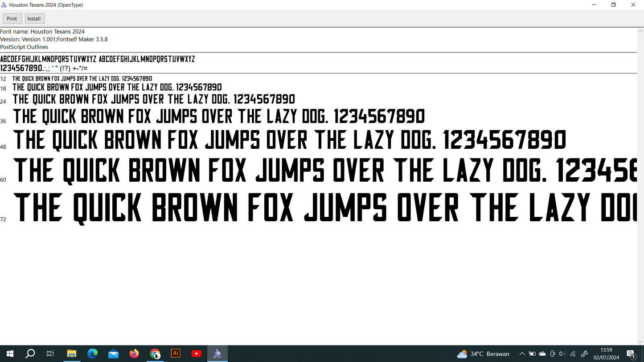The height and width of the screenshot is (362, 644).
Task: Open the notification center icon
Action: click(631, 354)
